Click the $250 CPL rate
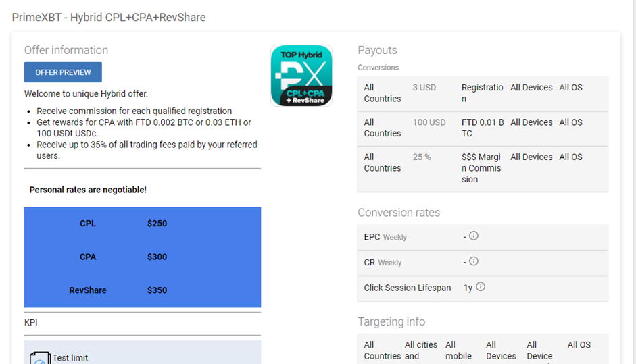This screenshot has width=636, height=364. tap(157, 224)
